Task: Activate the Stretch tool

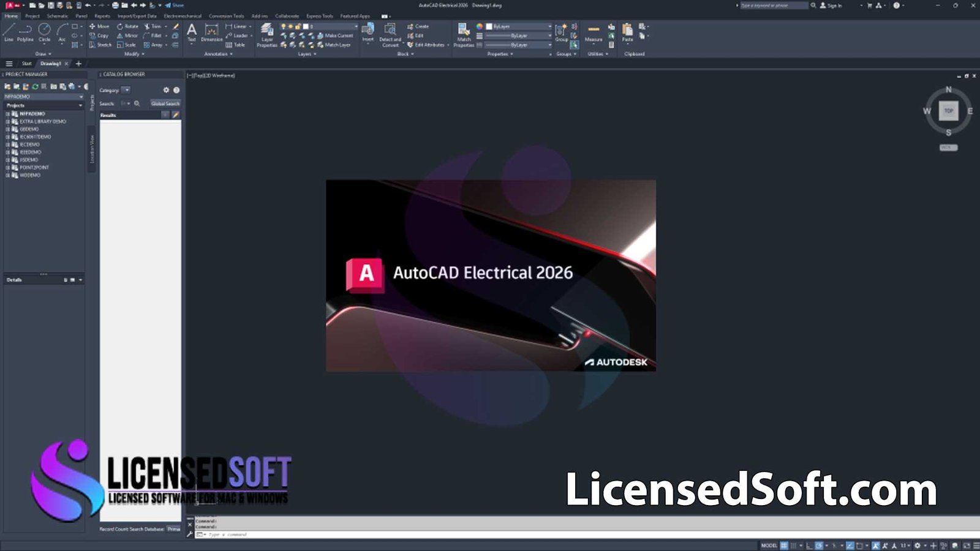Action: tap(100, 45)
